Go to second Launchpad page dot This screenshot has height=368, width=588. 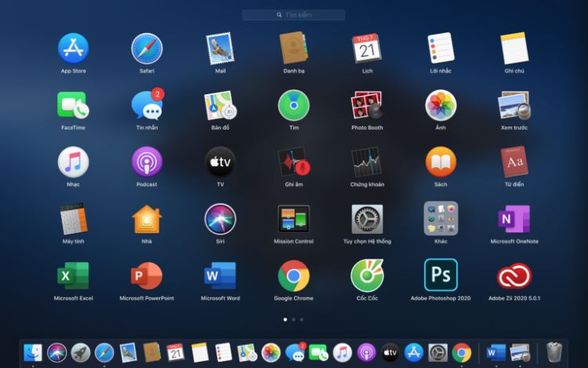click(294, 319)
